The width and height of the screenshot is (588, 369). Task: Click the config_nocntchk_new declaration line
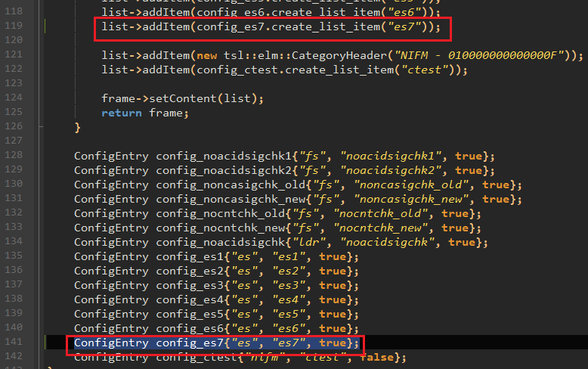click(x=277, y=228)
